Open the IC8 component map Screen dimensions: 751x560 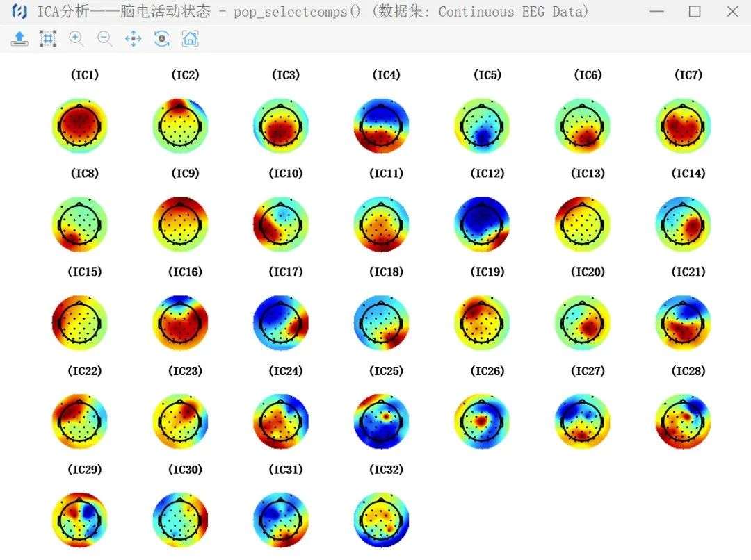coord(79,224)
